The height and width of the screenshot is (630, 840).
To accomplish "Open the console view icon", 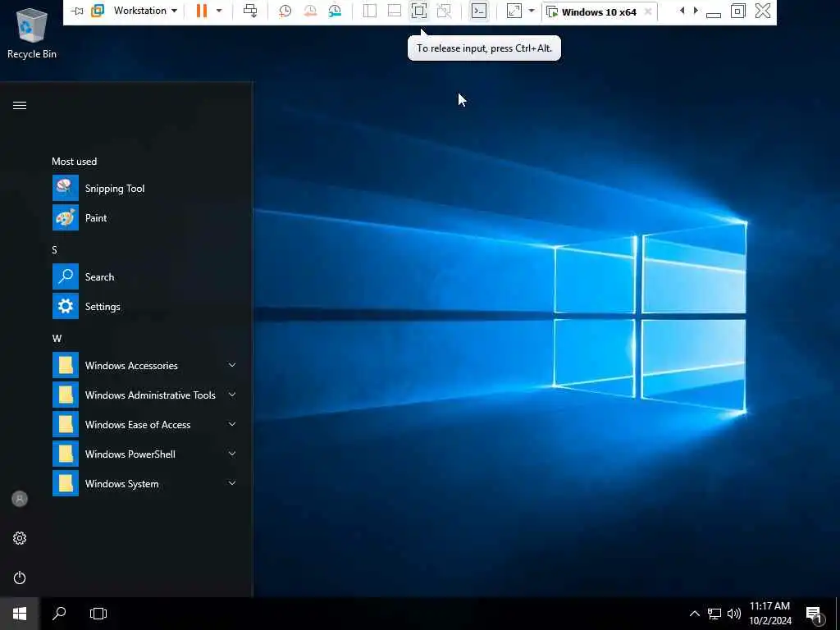I will click(479, 11).
